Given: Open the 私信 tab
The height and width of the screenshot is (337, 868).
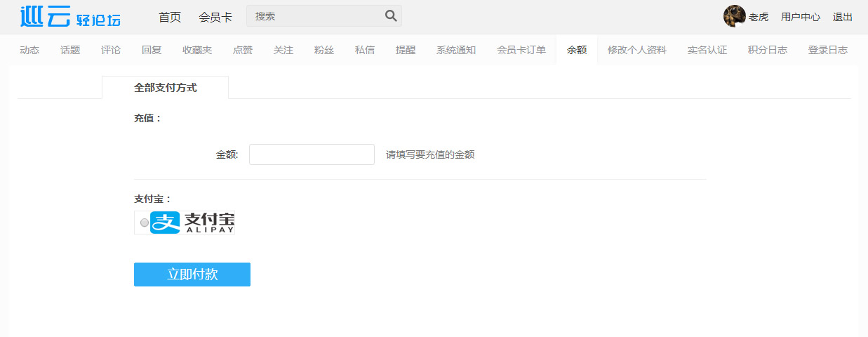Looking at the screenshot, I should coord(365,50).
